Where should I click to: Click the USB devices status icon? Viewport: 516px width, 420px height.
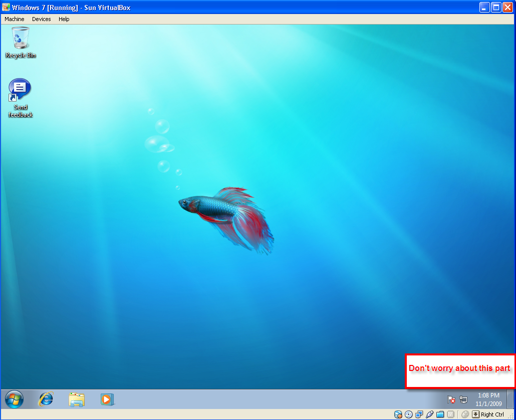[x=429, y=414]
